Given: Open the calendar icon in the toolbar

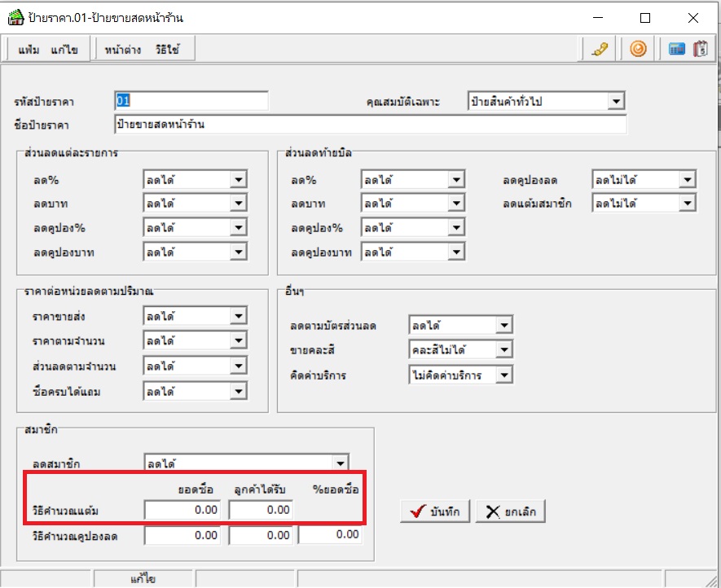Looking at the screenshot, I should click(x=700, y=49).
